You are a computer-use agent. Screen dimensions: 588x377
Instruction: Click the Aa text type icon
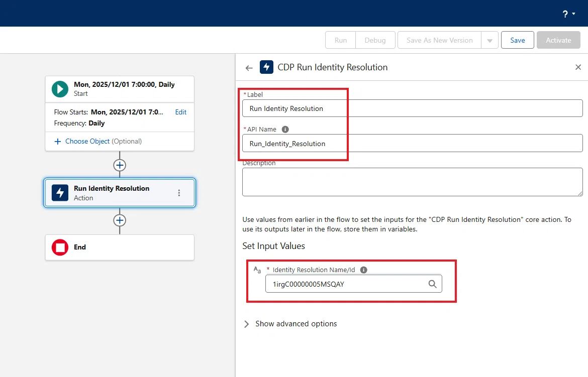tap(257, 270)
